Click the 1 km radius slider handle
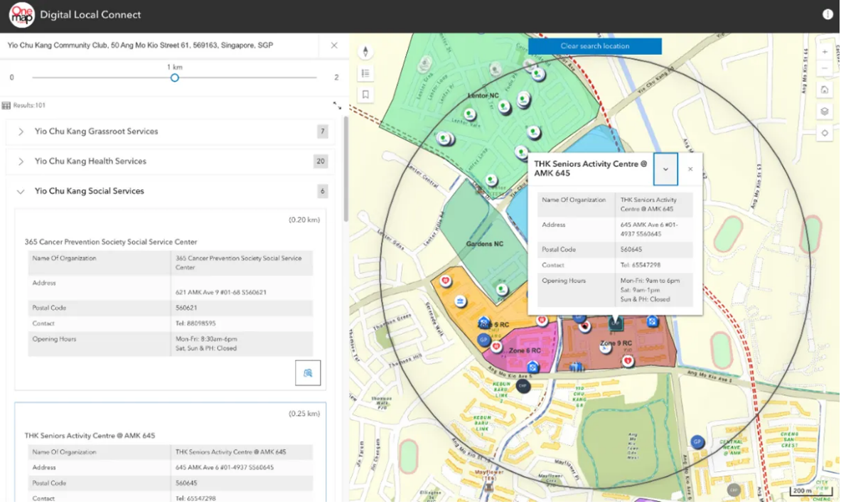Screen dimensions: 841x504 174,77
